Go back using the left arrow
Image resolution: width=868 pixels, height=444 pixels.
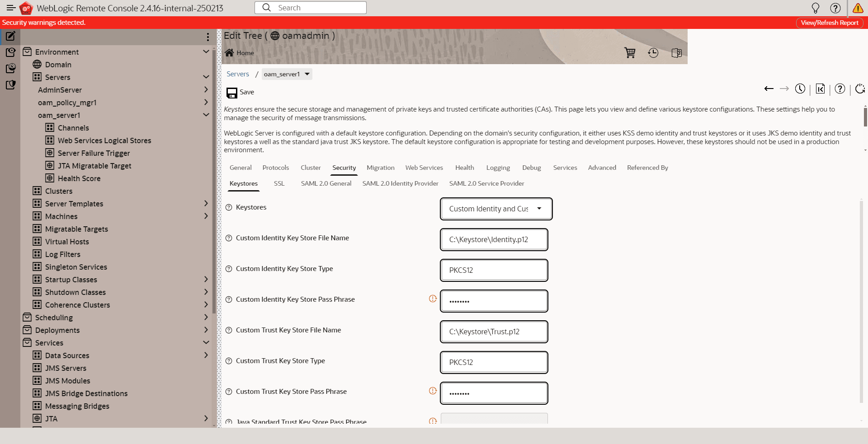point(769,89)
